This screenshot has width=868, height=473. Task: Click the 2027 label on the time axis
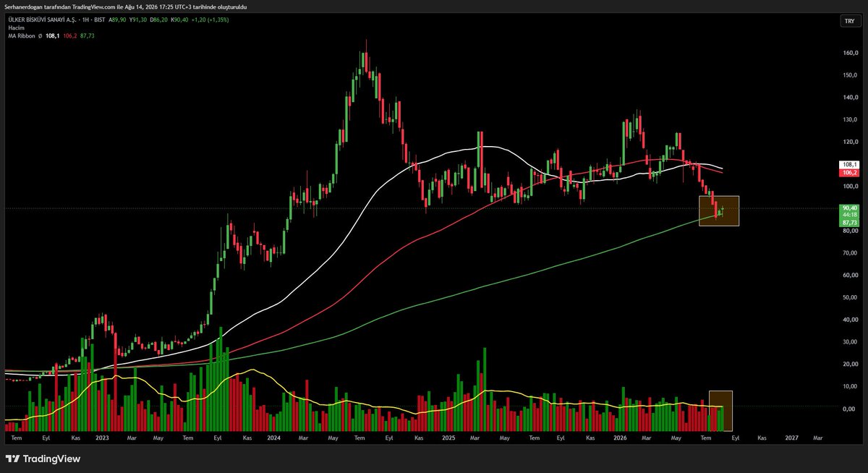coord(791,438)
